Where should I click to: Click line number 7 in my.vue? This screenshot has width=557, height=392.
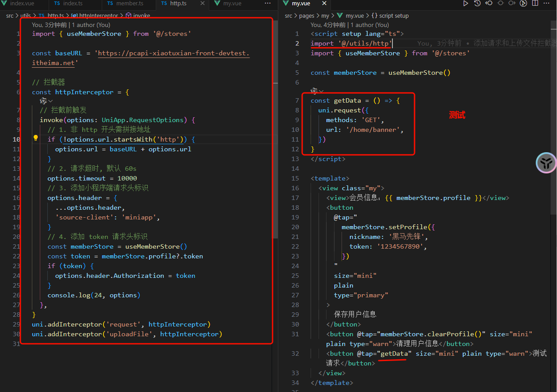click(297, 100)
